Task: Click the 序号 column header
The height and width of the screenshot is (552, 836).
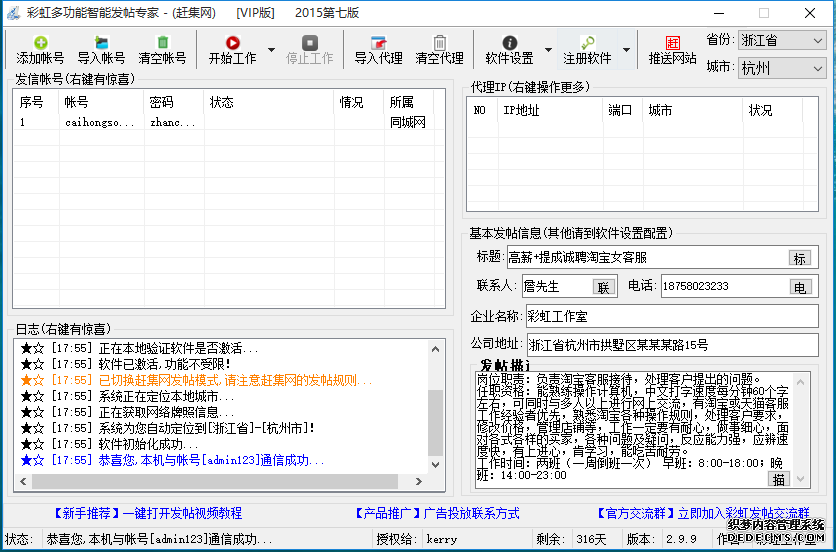Action: coord(36,102)
